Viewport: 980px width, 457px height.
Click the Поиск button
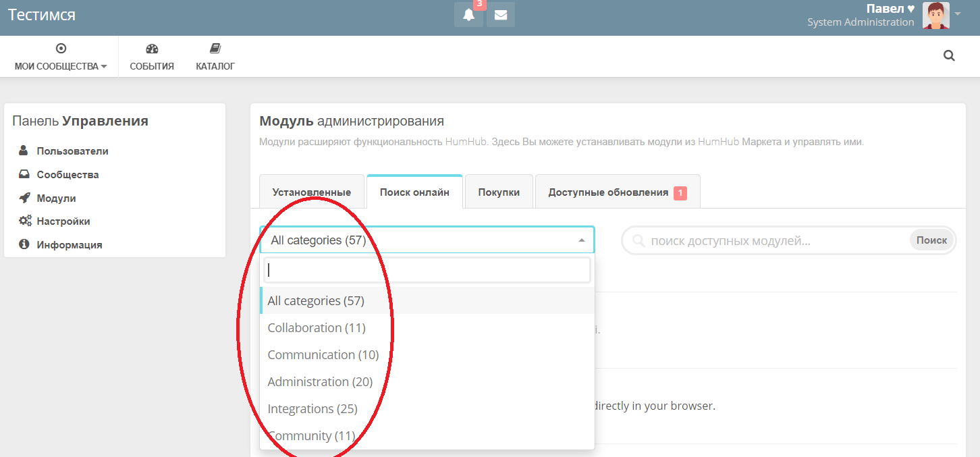pos(931,240)
